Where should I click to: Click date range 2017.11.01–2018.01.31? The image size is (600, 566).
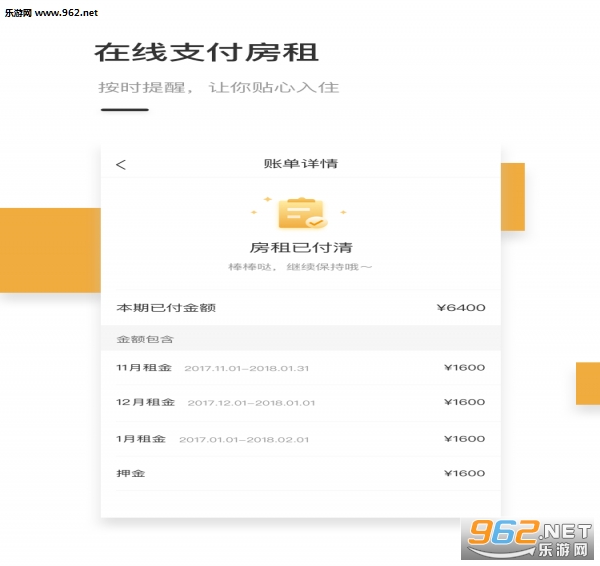(246, 369)
